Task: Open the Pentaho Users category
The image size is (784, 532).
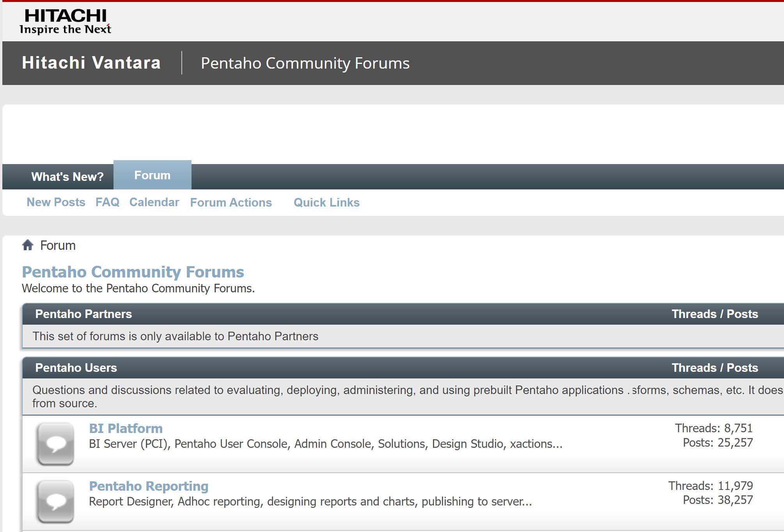Action: (x=76, y=368)
